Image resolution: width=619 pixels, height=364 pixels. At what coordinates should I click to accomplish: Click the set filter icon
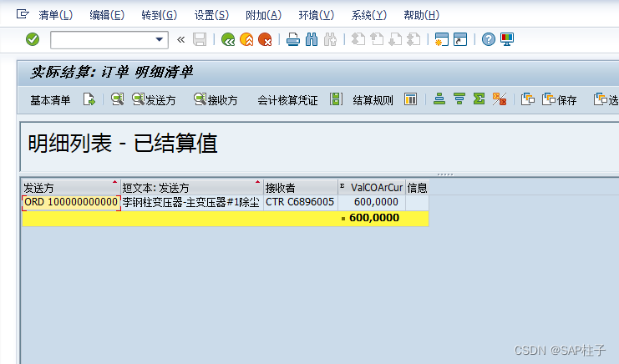(x=459, y=99)
